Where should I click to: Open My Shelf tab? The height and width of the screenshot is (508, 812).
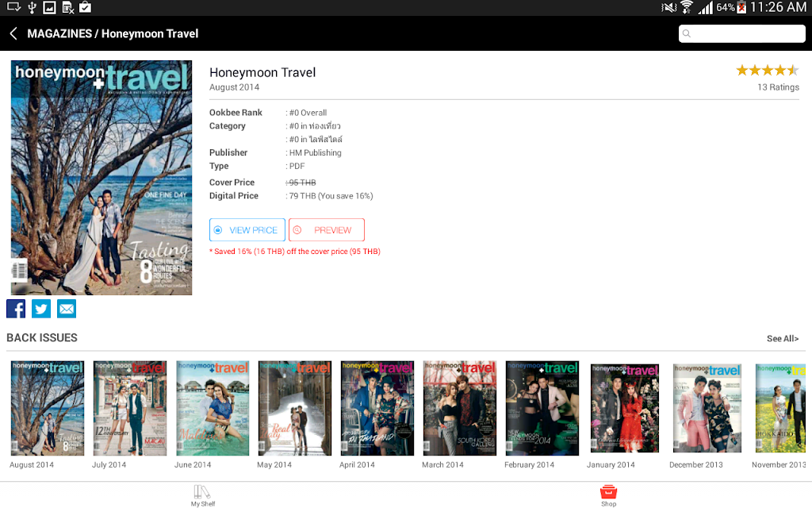(x=202, y=495)
